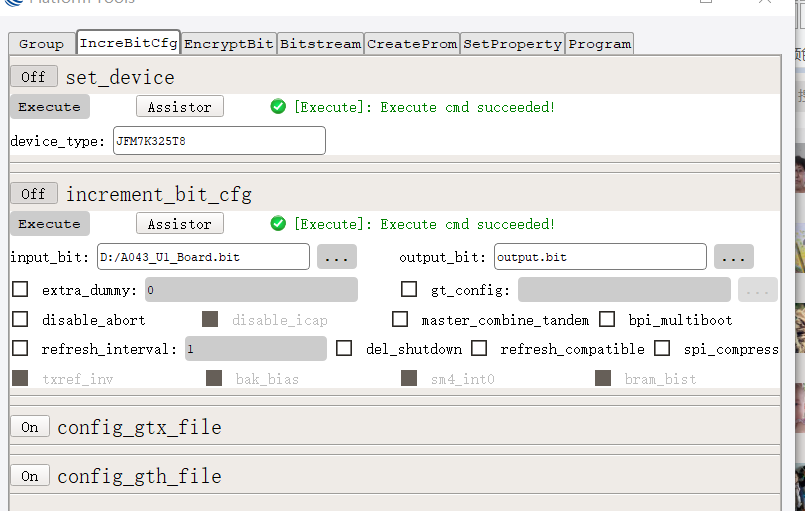The width and height of the screenshot is (805, 511).
Task: Click the config_gtx_file section title
Action: point(140,428)
